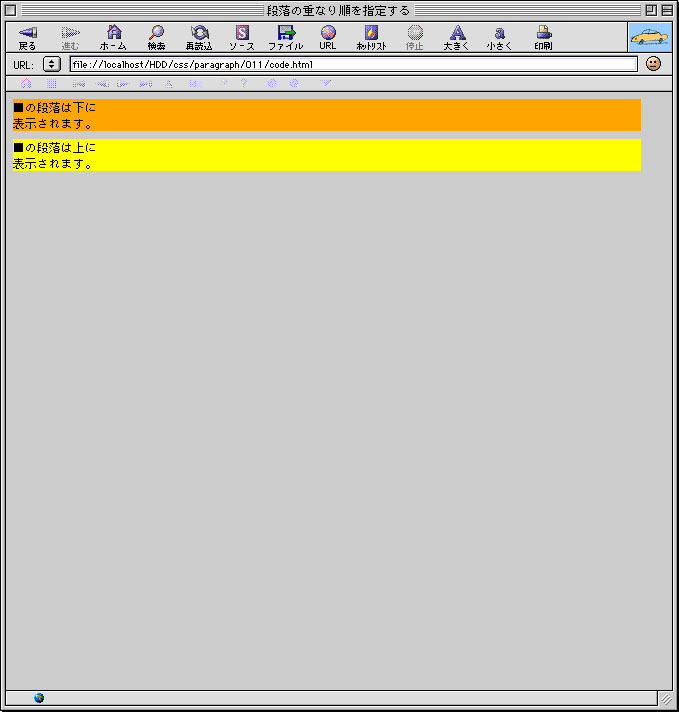
Task: Click the last-page link-toolbar icon
Action: pyautogui.click(x=146, y=84)
